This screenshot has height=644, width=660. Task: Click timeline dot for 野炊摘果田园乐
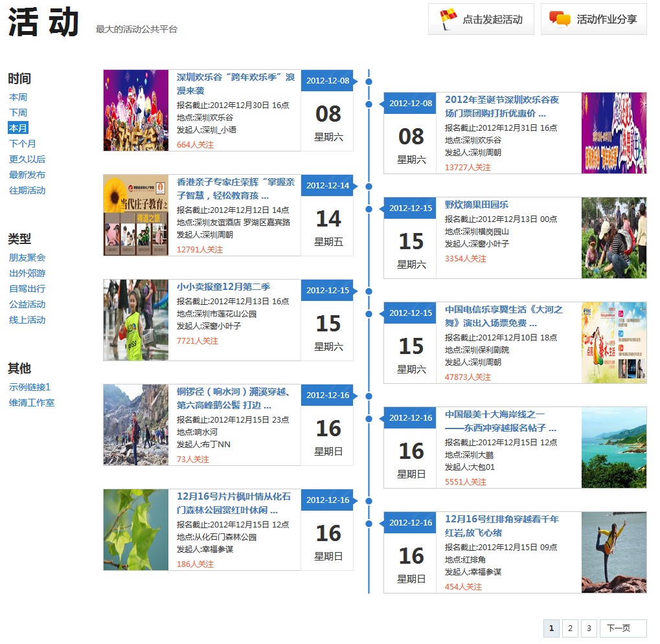[x=369, y=209]
